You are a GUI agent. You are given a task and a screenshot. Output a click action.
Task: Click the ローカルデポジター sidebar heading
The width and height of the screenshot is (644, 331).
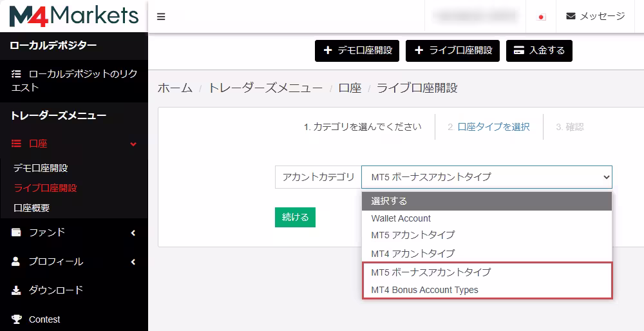coord(53,45)
